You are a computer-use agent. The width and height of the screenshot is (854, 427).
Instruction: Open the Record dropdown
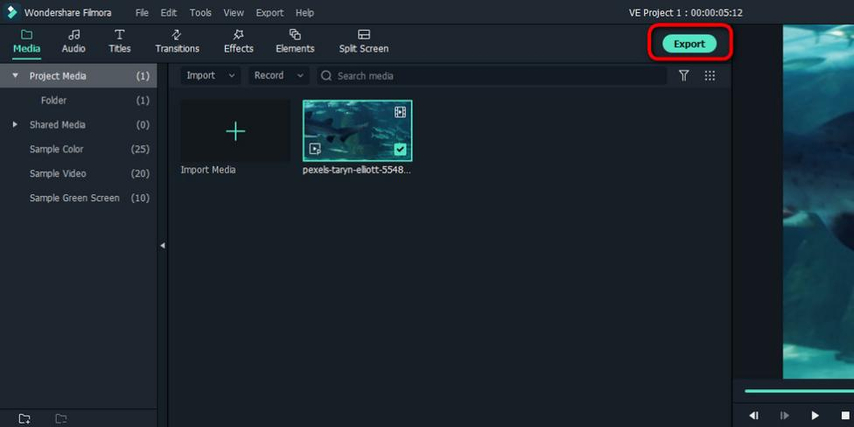click(x=279, y=76)
